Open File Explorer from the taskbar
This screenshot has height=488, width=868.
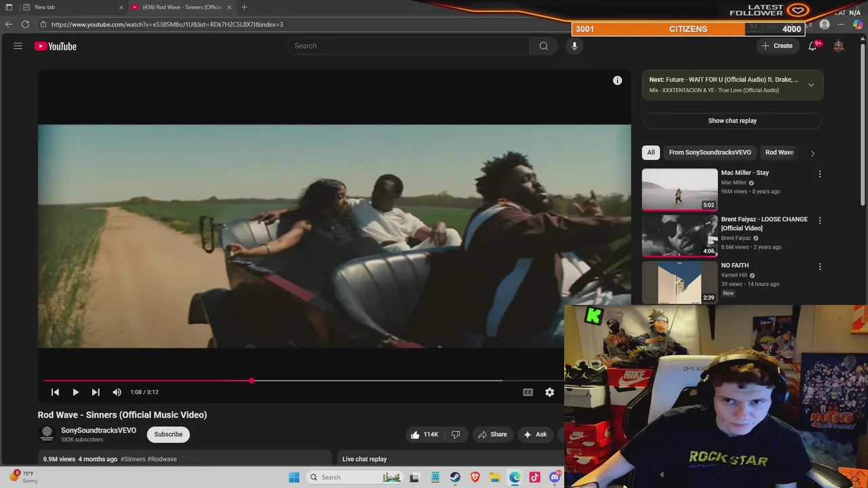(495, 477)
